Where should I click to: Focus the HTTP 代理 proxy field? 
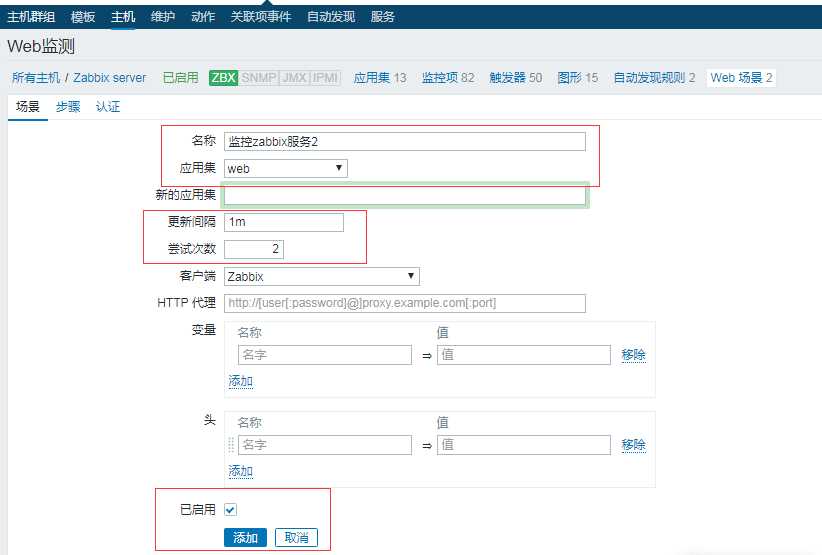(405, 303)
